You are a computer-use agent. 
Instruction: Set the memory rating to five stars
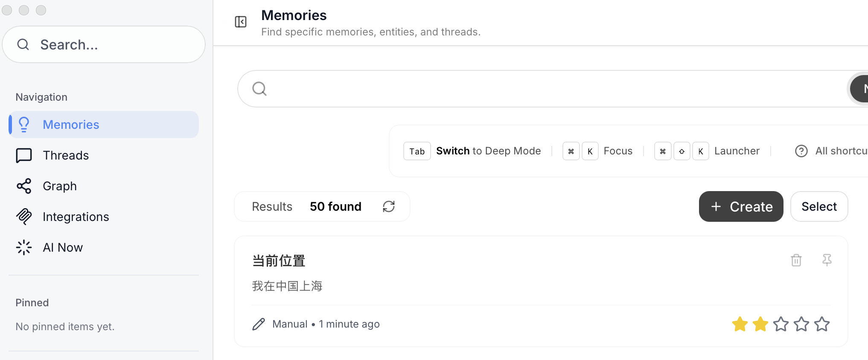(822, 324)
